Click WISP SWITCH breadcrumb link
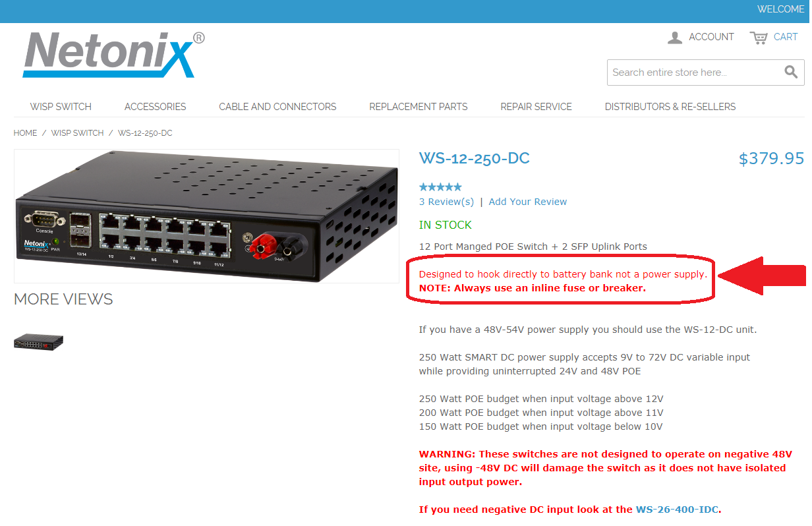This screenshot has height=526, width=812. tap(77, 132)
